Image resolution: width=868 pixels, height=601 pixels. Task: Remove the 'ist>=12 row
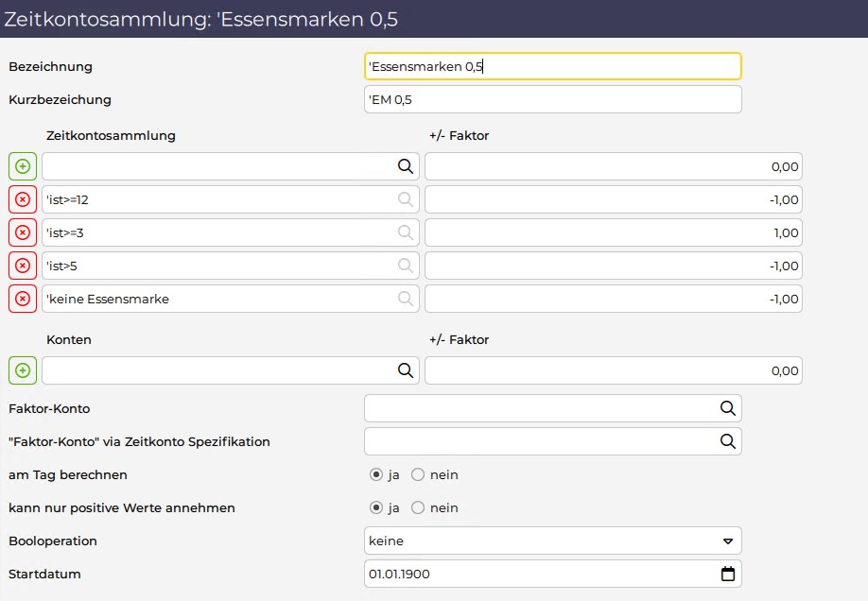[23, 199]
